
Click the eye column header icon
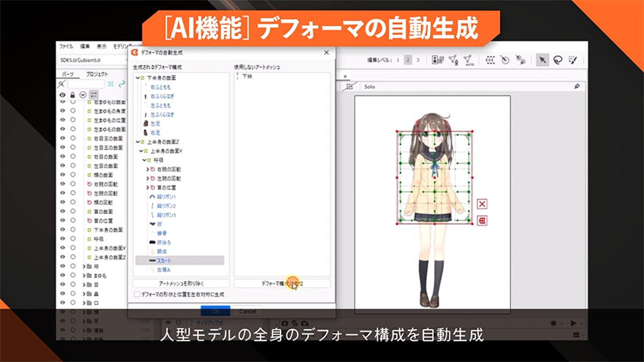62,95
